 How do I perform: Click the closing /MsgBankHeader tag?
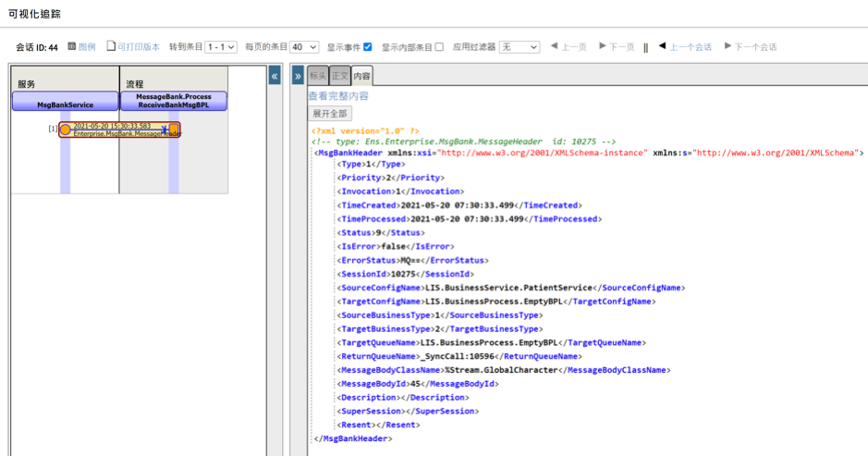click(x=353, y=438)
